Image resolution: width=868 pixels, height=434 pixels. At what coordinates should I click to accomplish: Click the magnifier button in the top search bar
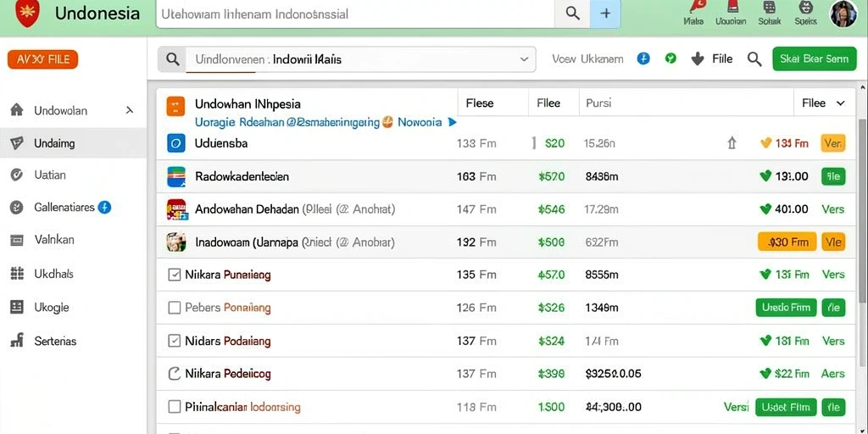coord(572,14)
